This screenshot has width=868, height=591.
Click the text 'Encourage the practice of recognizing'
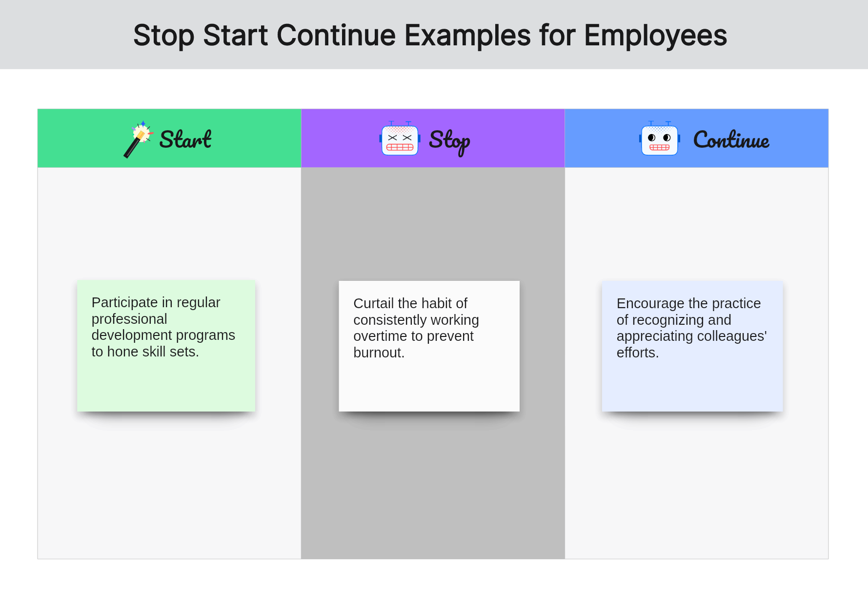688,312
